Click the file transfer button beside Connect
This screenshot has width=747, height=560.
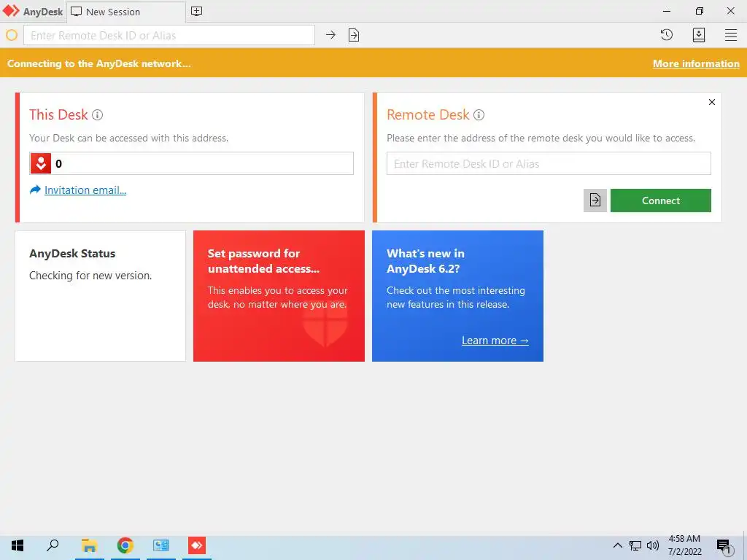(x=595, y=201)
